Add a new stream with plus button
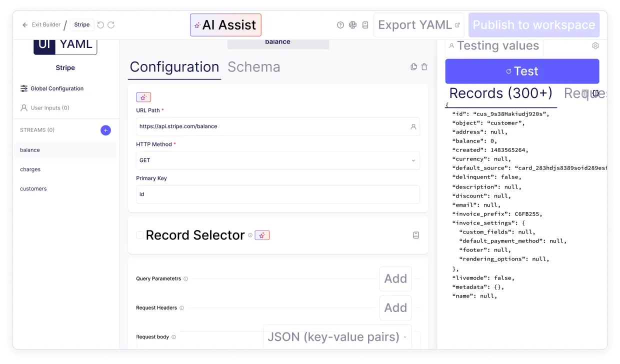 click(105, 130)
